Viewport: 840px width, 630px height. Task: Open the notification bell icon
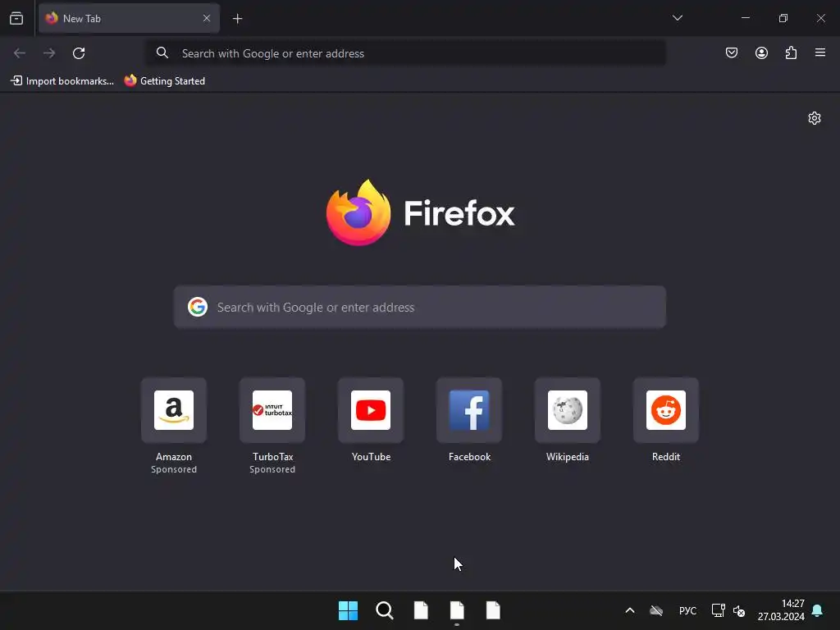click(x=818, y=610)
